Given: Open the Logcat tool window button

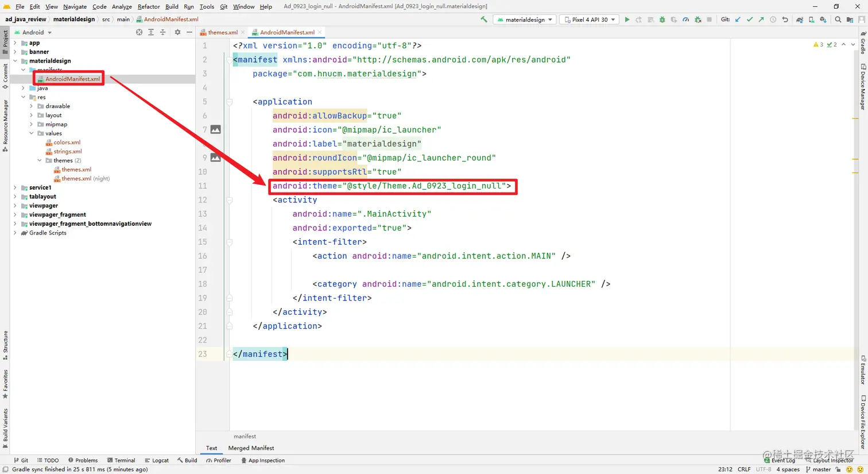Looking at the screenshot, I should click(x=157, y=460).
